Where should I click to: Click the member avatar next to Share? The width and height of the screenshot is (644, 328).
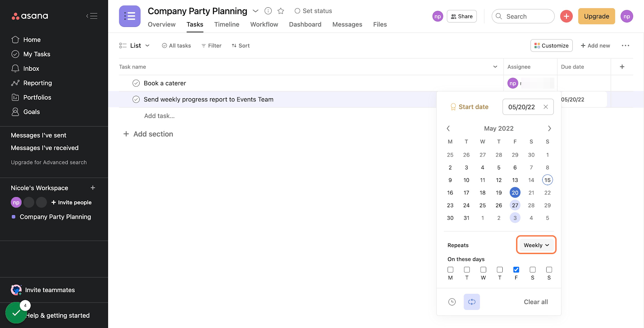[438, 16]
